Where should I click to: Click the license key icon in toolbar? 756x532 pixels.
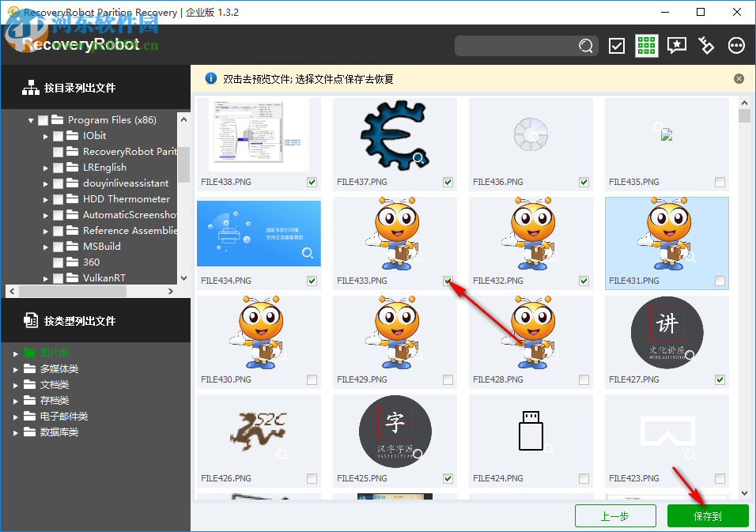pyautogui.click(x=706, y=45)
